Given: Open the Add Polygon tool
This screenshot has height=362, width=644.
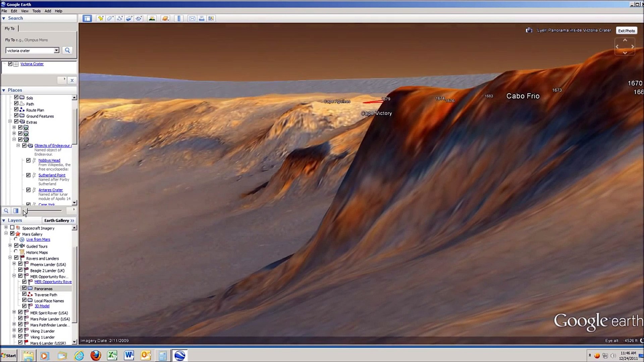Looking at the screenshot, I should pos(110,18).
